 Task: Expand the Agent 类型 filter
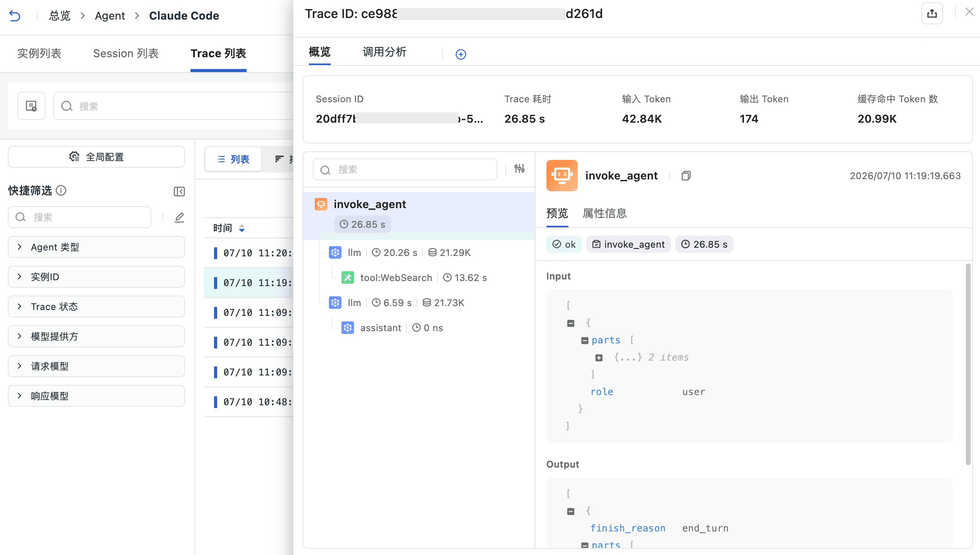96,247
